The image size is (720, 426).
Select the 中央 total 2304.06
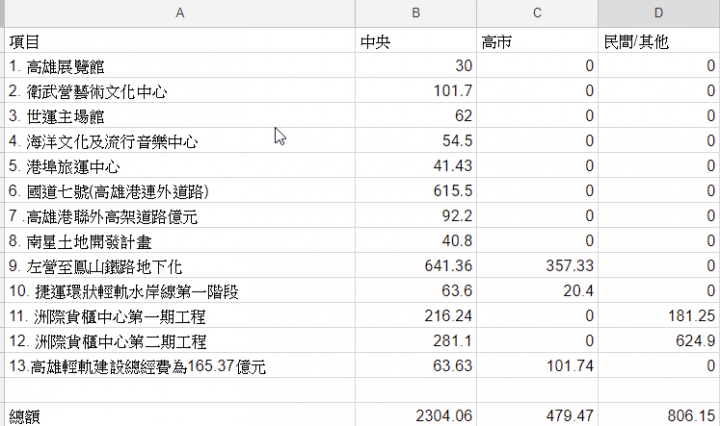tap(416, 415)
